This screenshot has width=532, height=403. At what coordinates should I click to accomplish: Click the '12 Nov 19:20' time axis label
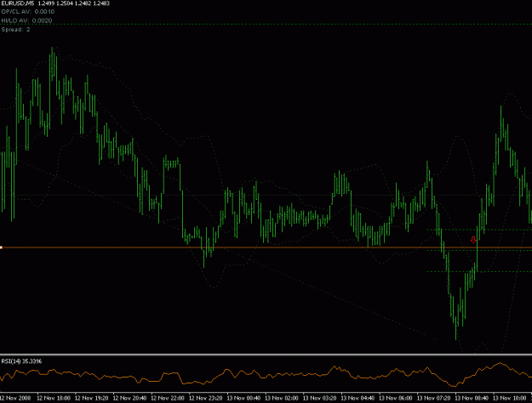[91, 398]
